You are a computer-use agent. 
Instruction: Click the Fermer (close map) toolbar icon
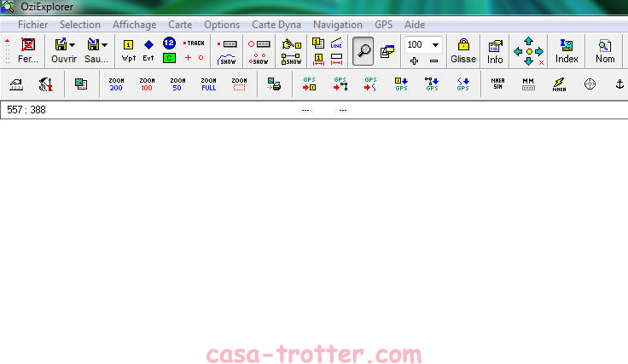tap(28, 44)
